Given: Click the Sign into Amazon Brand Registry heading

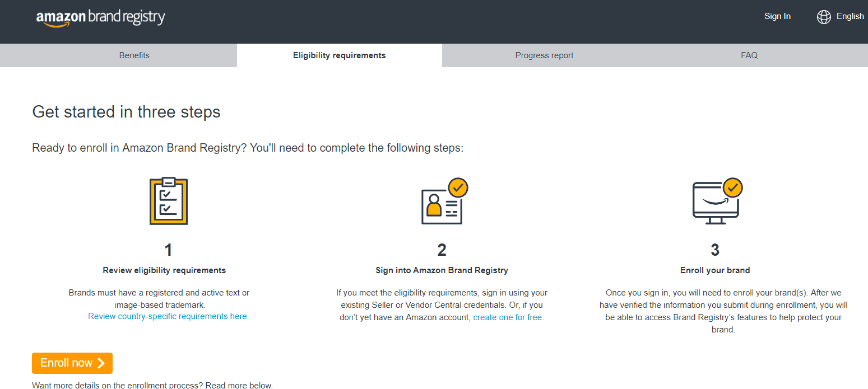Looking at the screenshot, I should pyautogui.click(x=442, y=270).
